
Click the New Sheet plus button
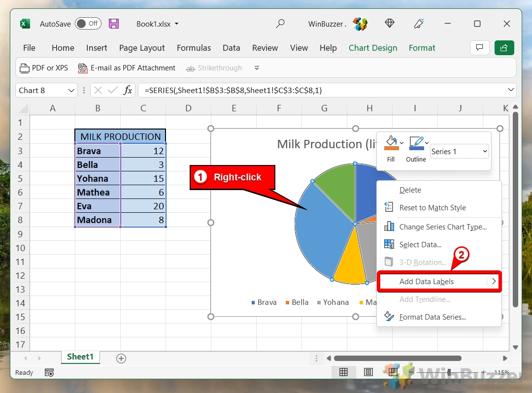pos(121,358)
